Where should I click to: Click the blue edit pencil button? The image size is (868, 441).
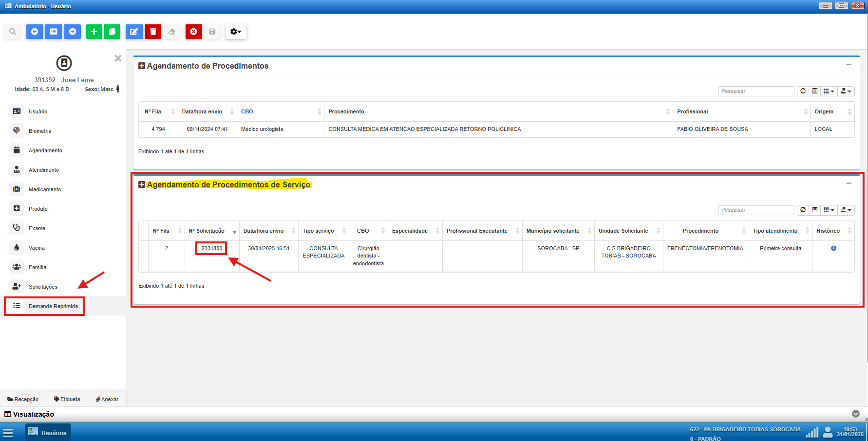pyautogui.click(x=133, y=32)
